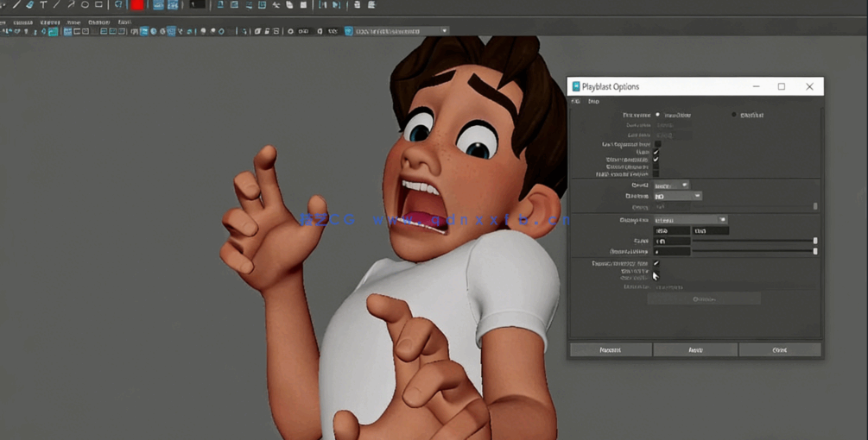Select the Text (T) tool
The width and height of the screenshot is (868, 440).
[43, 5]
